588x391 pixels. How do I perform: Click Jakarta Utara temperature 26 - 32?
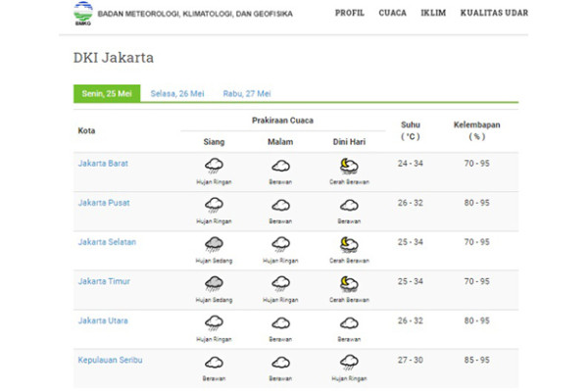coord(411,320)
